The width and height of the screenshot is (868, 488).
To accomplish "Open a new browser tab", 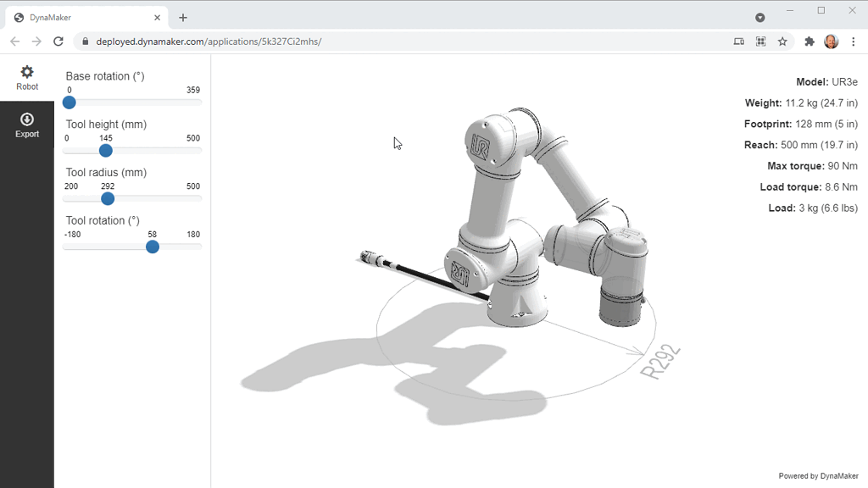I will [183, 16].
